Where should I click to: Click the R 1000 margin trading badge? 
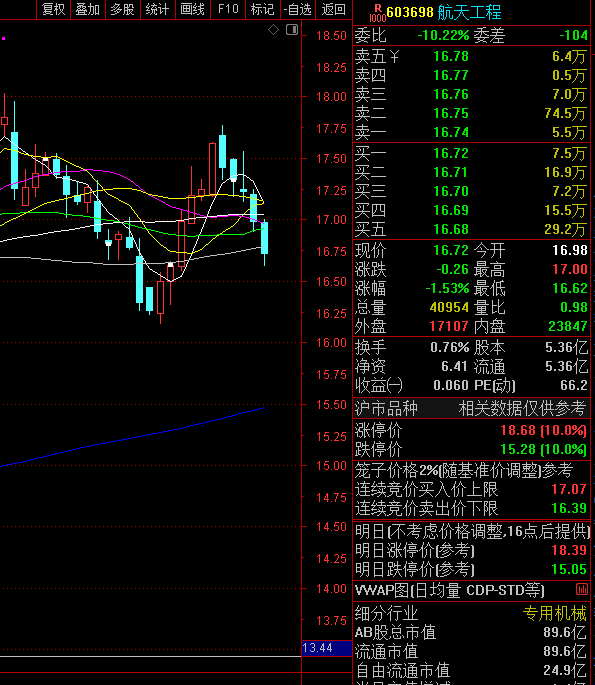point(377,13)
